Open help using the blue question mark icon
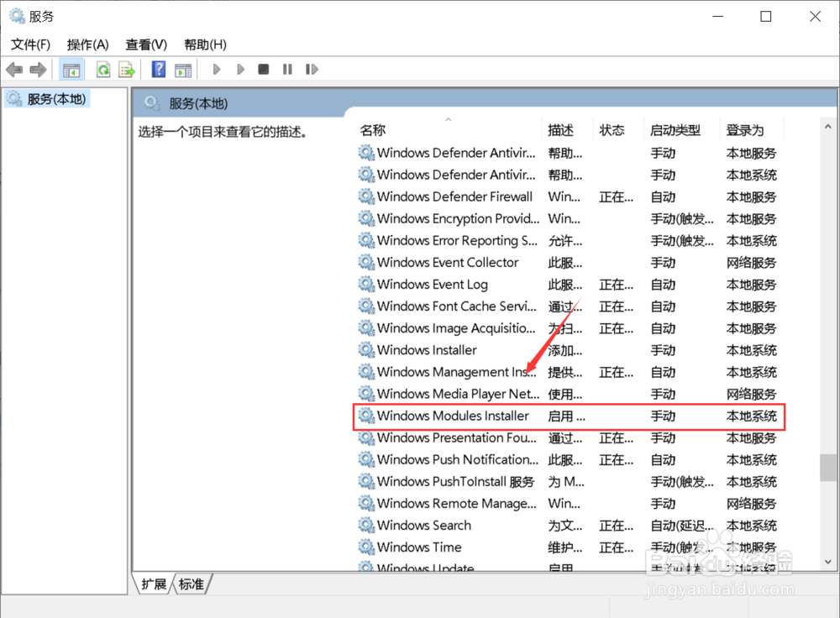 [x=159, y=69]
